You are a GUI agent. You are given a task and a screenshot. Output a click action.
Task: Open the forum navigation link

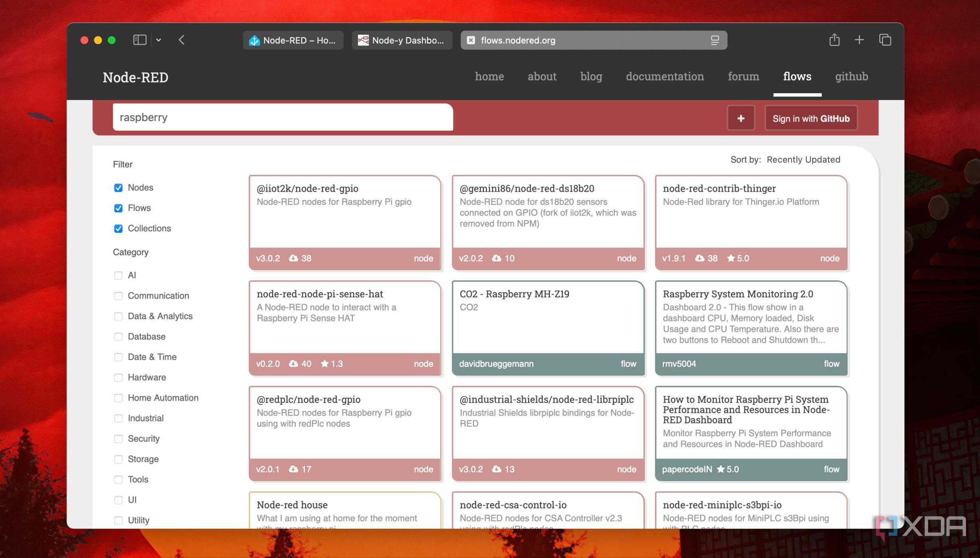tap(743, 76)
